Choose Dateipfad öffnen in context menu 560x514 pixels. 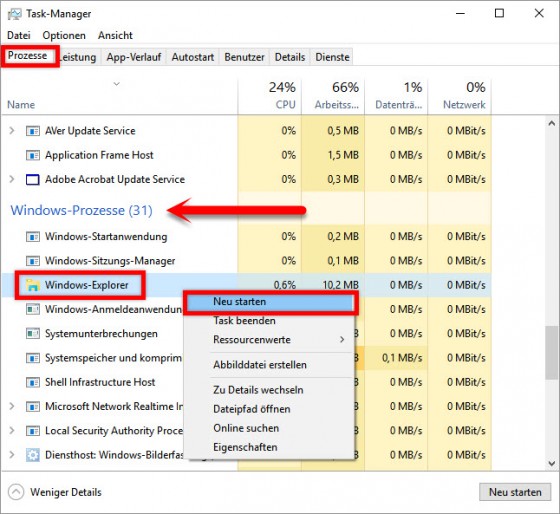[x=270, y=409]
